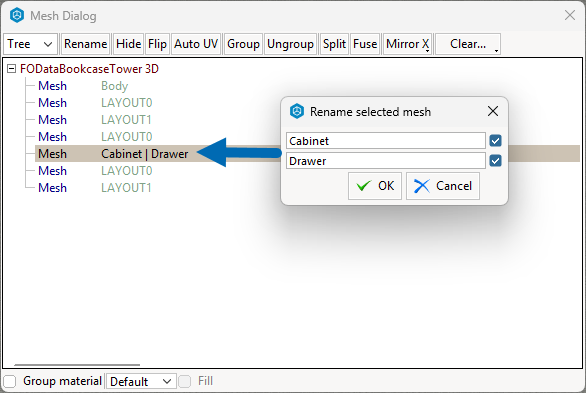Cancel the rename dialog
The height and width of the screenshot is (393, 586).
[443, 186]
